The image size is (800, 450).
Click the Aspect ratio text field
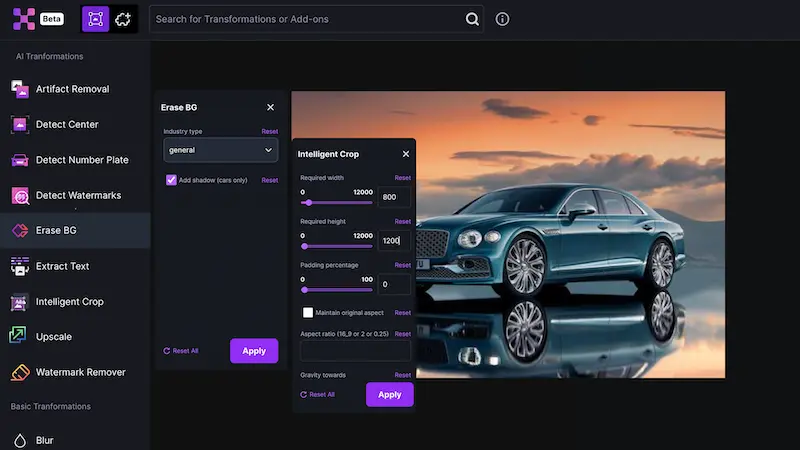pos(355,351)
